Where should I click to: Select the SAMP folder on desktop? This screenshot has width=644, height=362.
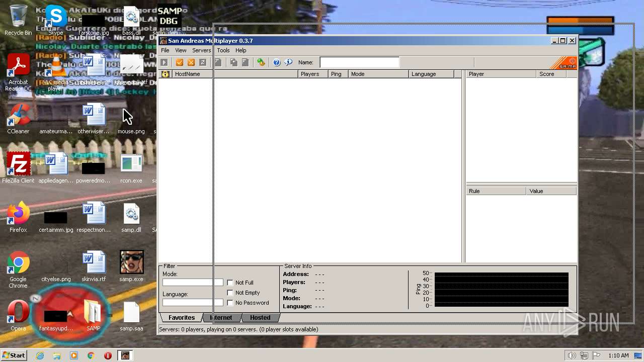click(x=94, y=316)
